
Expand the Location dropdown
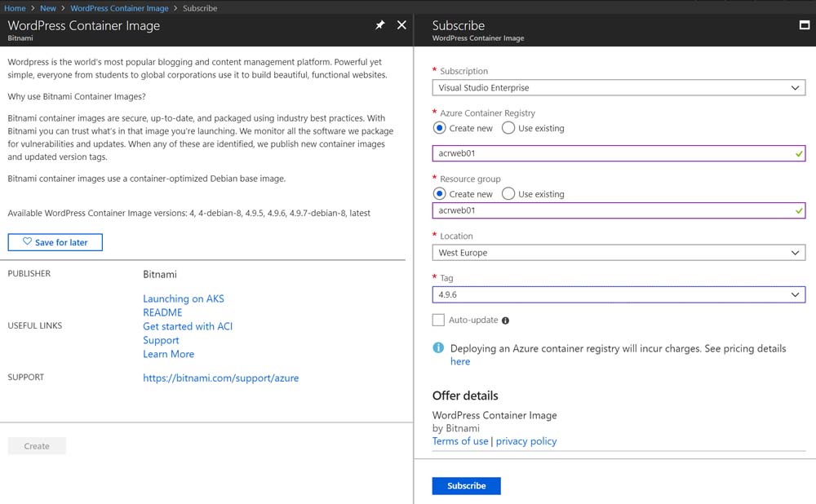click(x=619, y=253)
